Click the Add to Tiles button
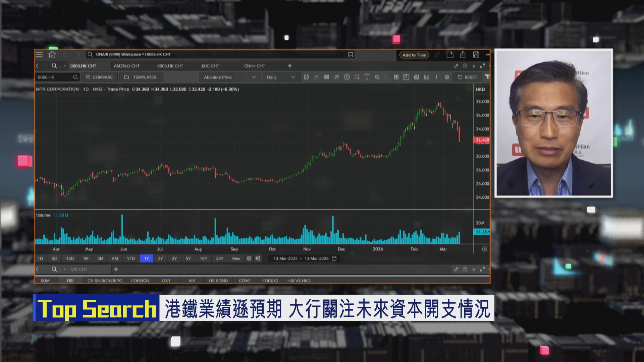Viewport: 644px width, 362px height. coord(414,55)
